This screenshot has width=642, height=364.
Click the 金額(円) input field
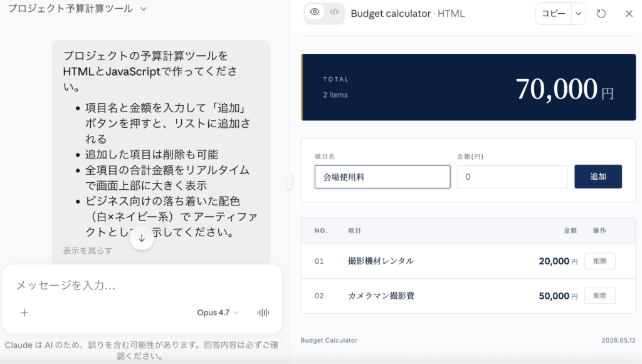point(512,177)
